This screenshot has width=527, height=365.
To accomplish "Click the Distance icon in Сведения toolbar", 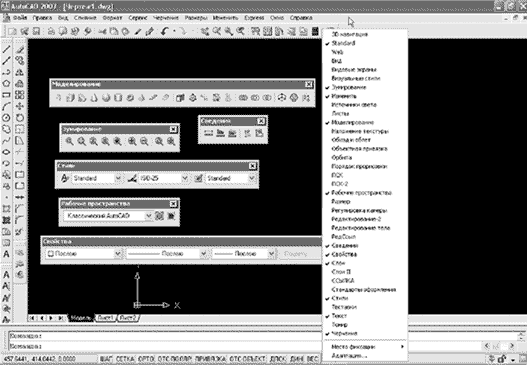I will pyautogui.click(x=208, y=133).
